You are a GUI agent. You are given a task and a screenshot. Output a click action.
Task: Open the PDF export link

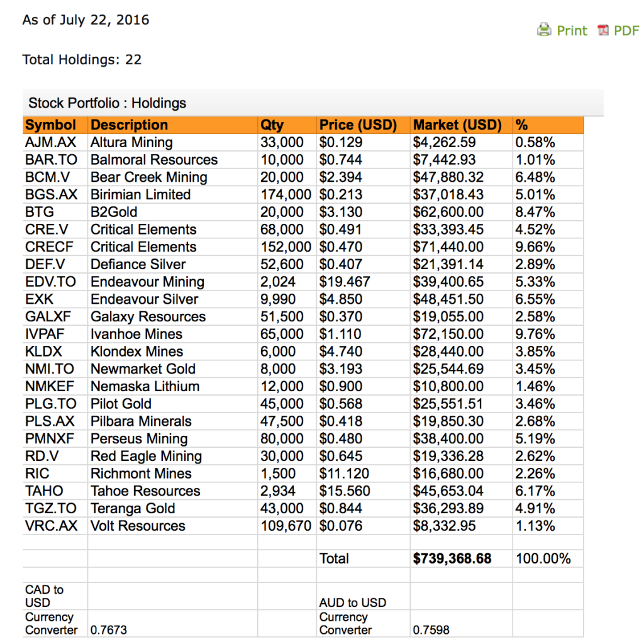click(626, 30)
